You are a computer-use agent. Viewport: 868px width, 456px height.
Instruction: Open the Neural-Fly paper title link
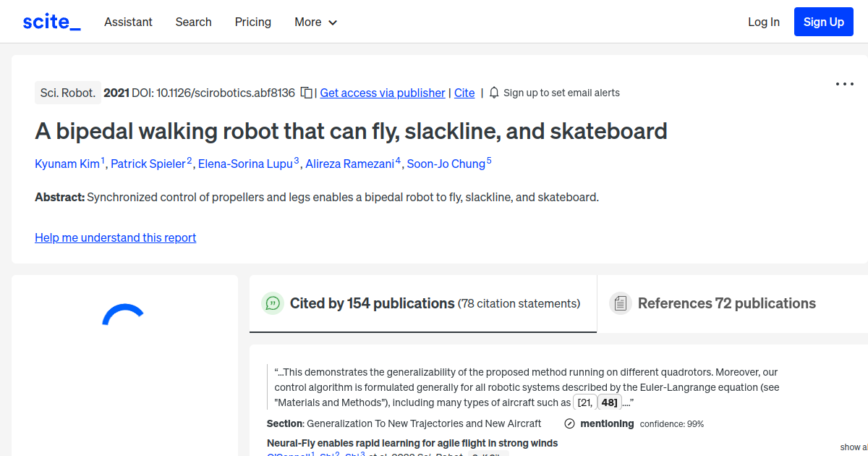coord(412,443)
